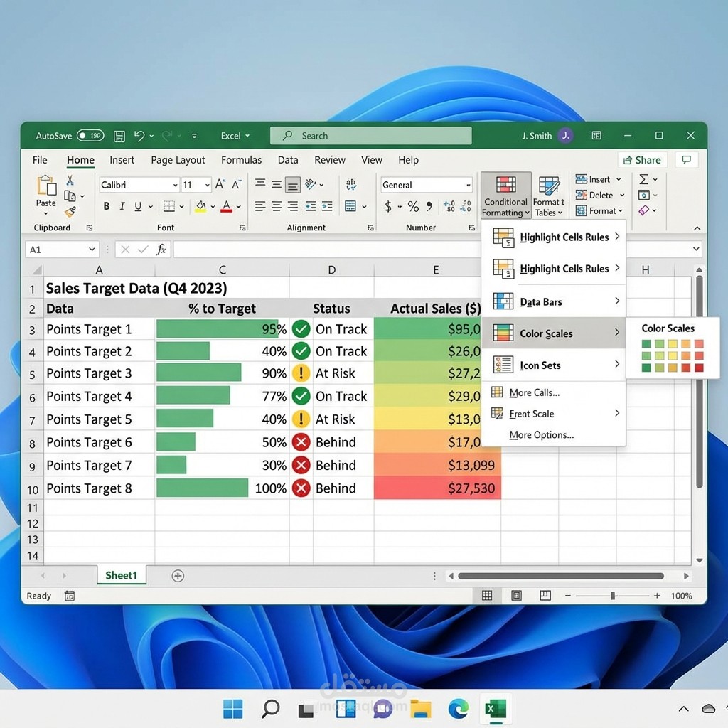Click the Paste clipboard icon
728x728 pixels.
(x=46, y=185)
